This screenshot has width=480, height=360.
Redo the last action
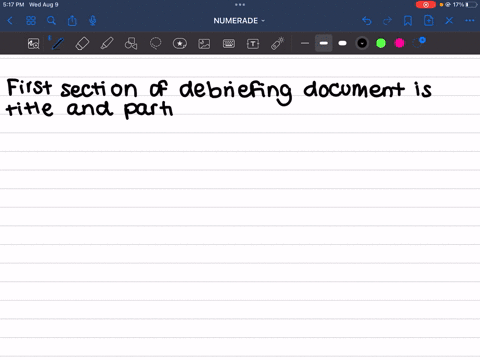(x=387, y=21)
